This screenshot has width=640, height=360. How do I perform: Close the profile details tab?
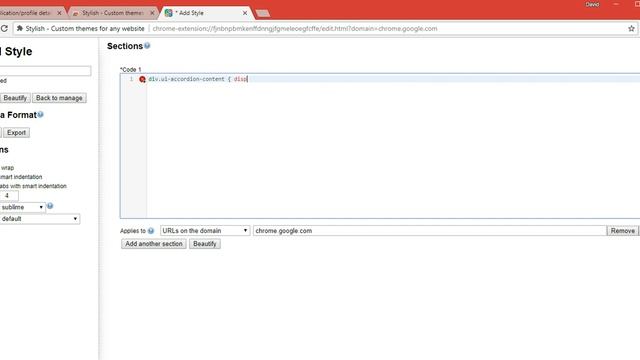click(59, 13)
